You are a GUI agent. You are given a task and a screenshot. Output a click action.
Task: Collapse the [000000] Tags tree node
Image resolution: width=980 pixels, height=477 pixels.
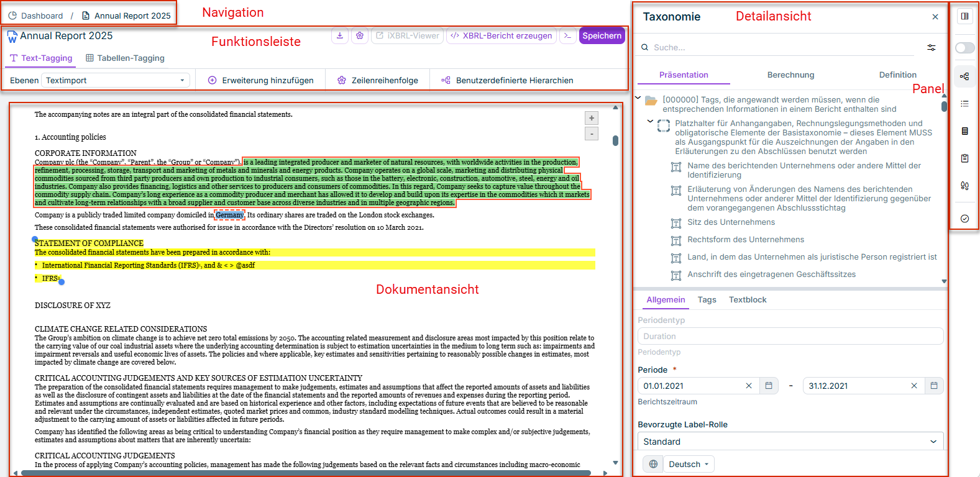tap(638, 98)
